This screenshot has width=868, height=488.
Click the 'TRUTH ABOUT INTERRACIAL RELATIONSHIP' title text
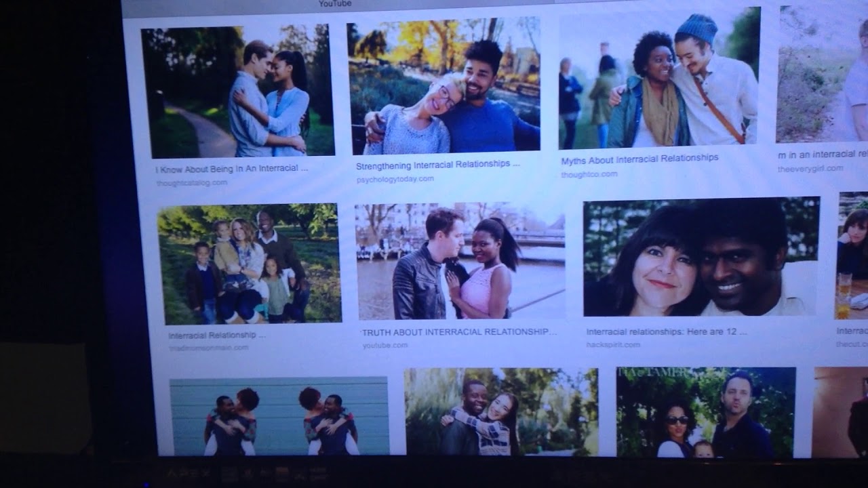[459, 332]
